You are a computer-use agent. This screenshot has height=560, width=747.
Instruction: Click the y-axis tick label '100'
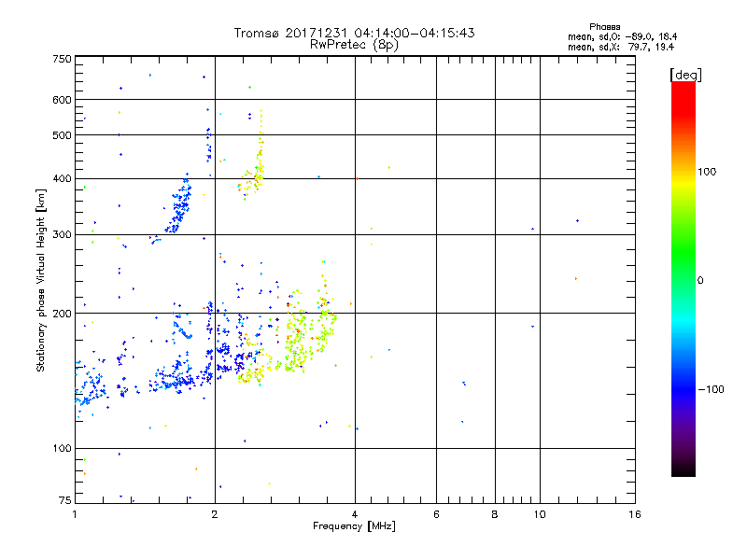(62, 448)
